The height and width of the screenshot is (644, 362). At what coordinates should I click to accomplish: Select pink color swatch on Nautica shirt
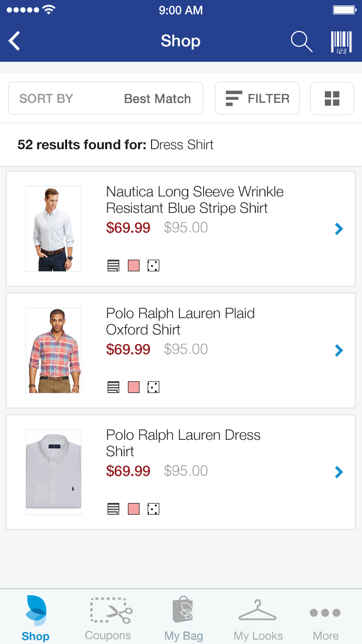(x=134, y=266)
